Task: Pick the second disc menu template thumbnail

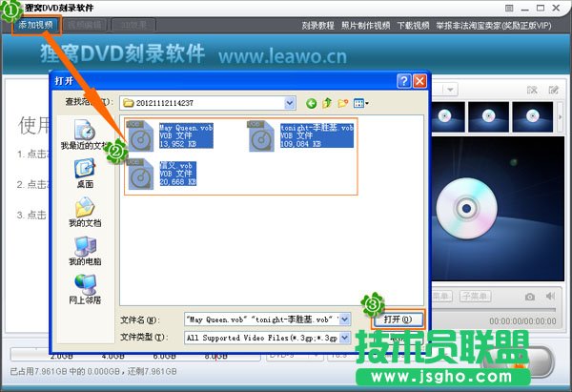Action: tap(493, 116)
